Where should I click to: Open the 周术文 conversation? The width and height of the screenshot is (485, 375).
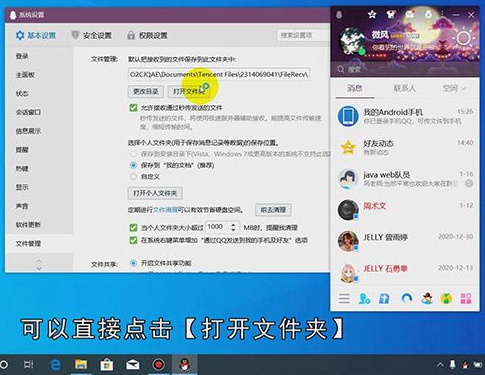[405, 210]
